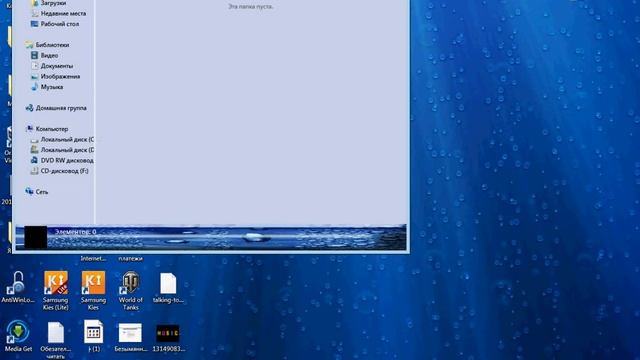
Task: Select the Samsung Kies (Lite) desktop shortcut
Action: (56, 291)
